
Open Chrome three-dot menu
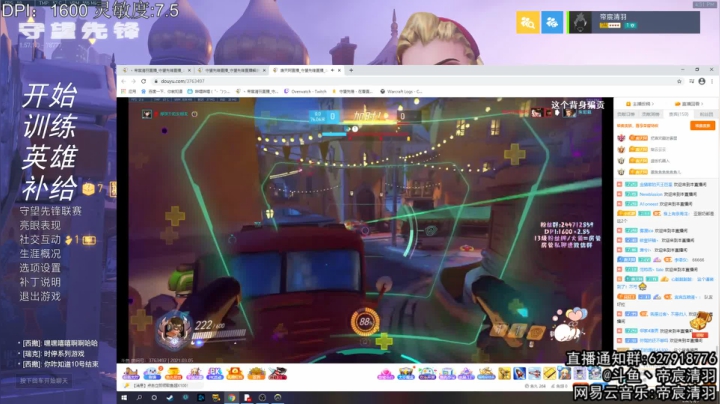(712, 81)
